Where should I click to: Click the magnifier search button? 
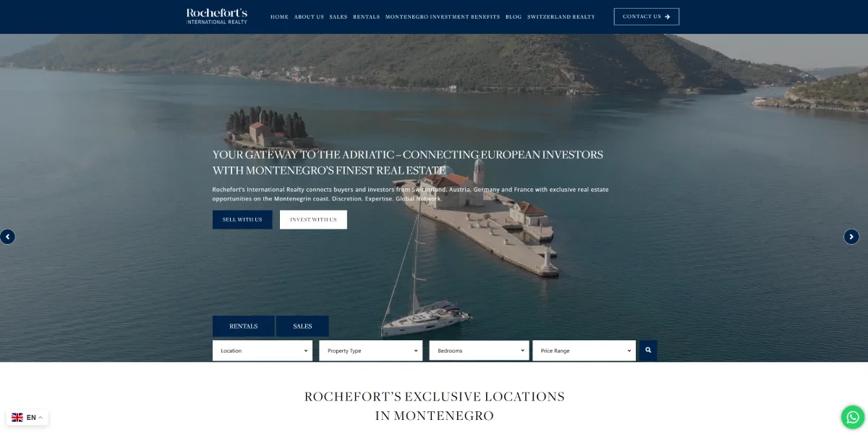[648, 350]
